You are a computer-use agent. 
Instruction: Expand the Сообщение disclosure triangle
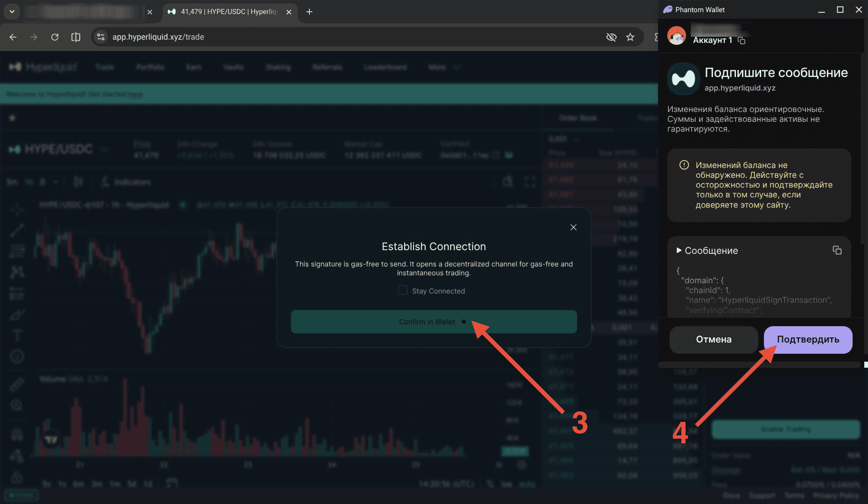pos(679,251)
